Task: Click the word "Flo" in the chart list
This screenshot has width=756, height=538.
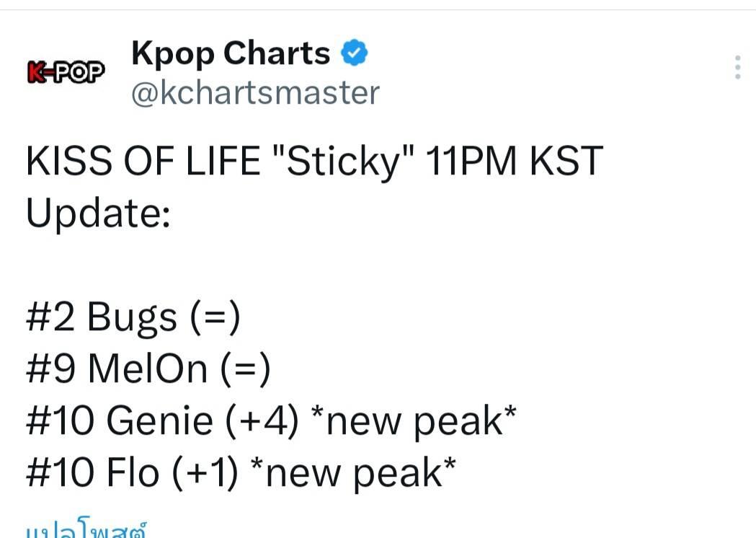Action: [x=133, y=473]
